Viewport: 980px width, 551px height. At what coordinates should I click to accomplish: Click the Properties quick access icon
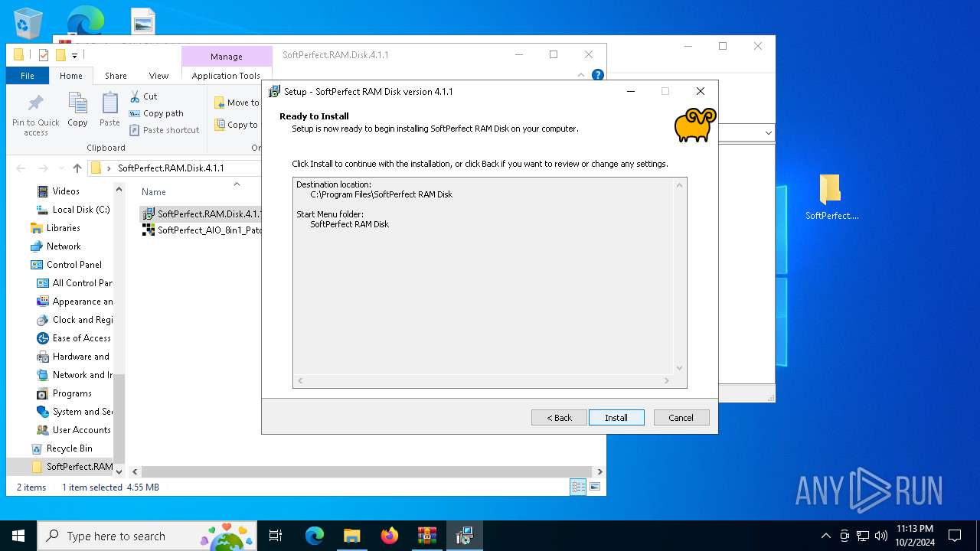coord(43,55)
